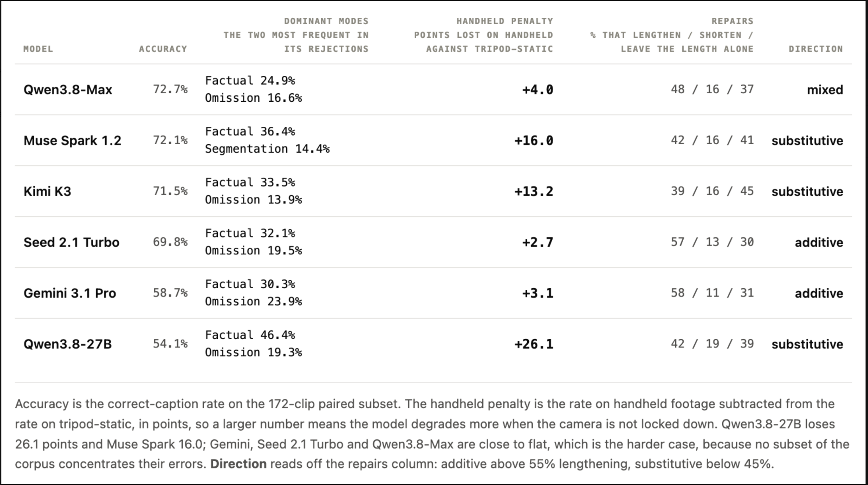Screen dimensions: 868x485
Task: Click the Factual 46.4% entry
Action: click(x=250, y=335)
